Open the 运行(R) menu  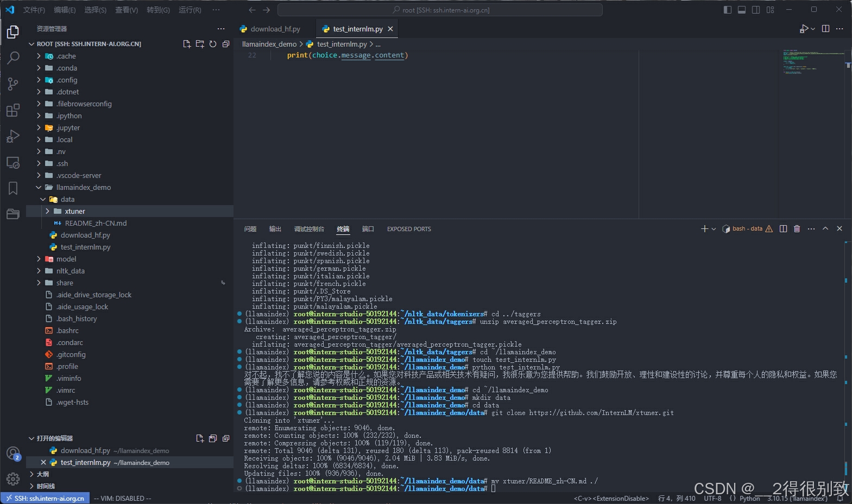(x=190, y=10)
